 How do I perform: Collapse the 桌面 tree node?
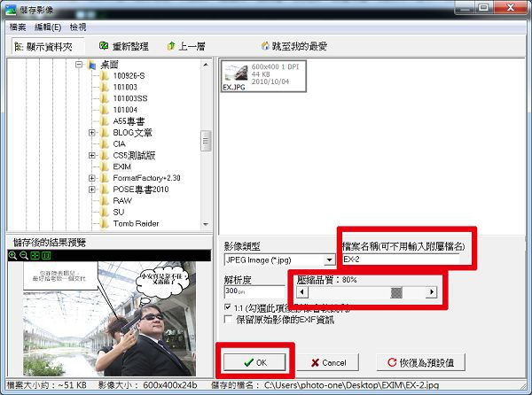tap(79, 64)
